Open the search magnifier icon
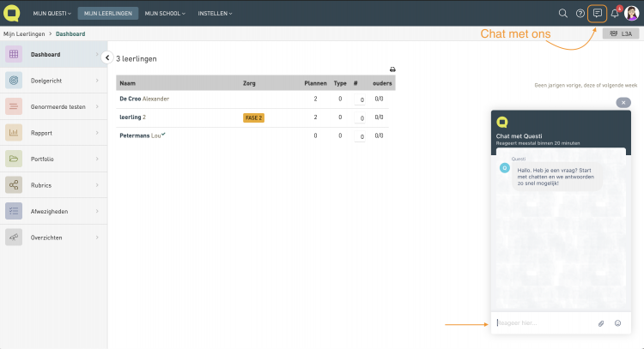644x349 pixels. click(x=563, y=14)
